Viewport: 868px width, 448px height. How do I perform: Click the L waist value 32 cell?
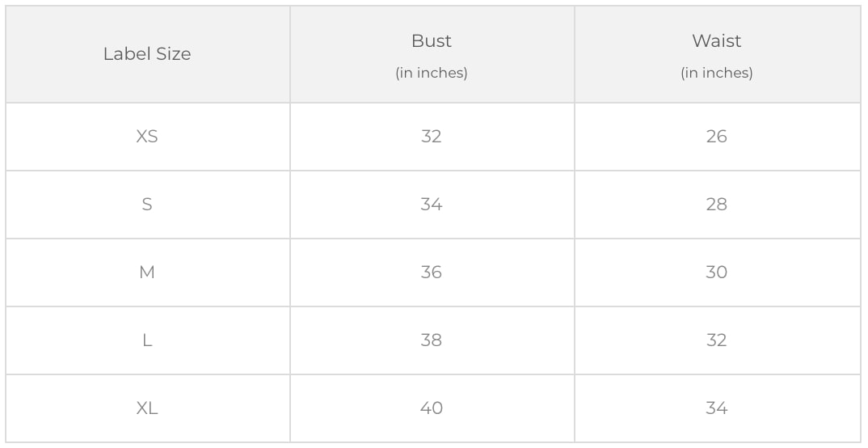716,340
